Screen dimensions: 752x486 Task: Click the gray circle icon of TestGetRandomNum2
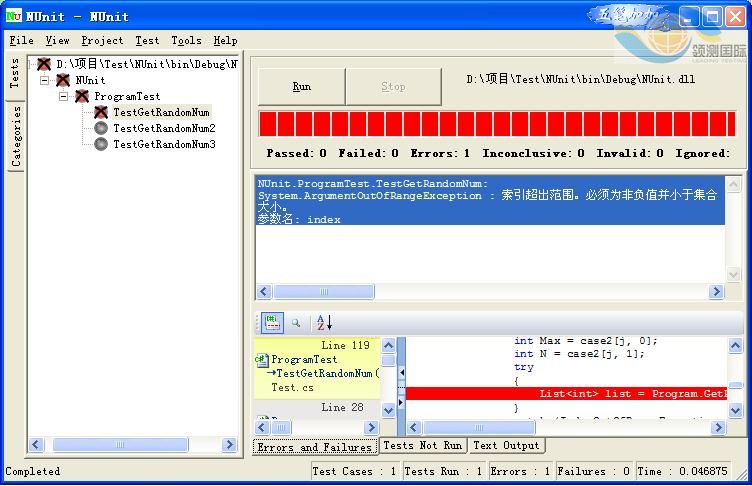click(x=101, y=128)
